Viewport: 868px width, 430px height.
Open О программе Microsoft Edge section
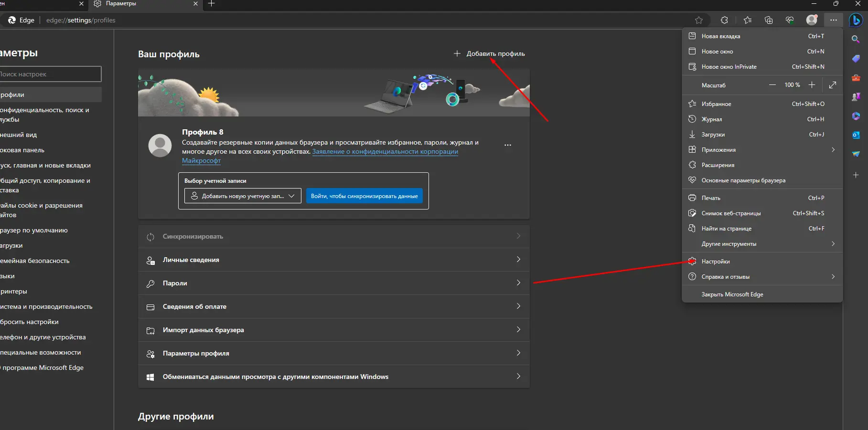(50, 367)
